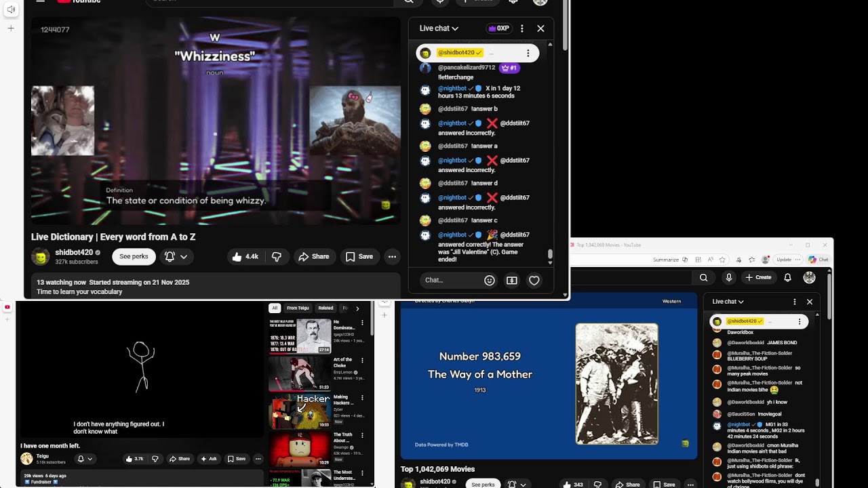Close the live chat panel in Live Dictionary window
Screen dimensions: 868x488
pyautogui.click(x=540, y=28)
